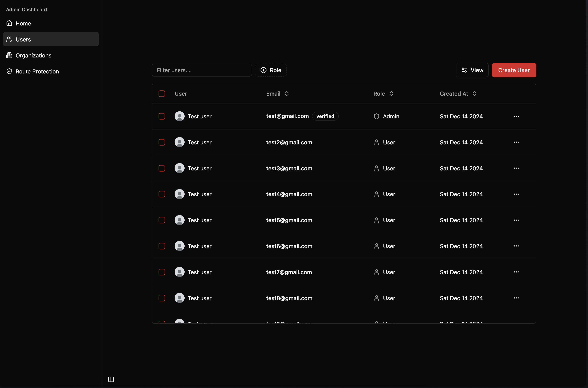Sort by Created At column

click(x=458, y=93)
